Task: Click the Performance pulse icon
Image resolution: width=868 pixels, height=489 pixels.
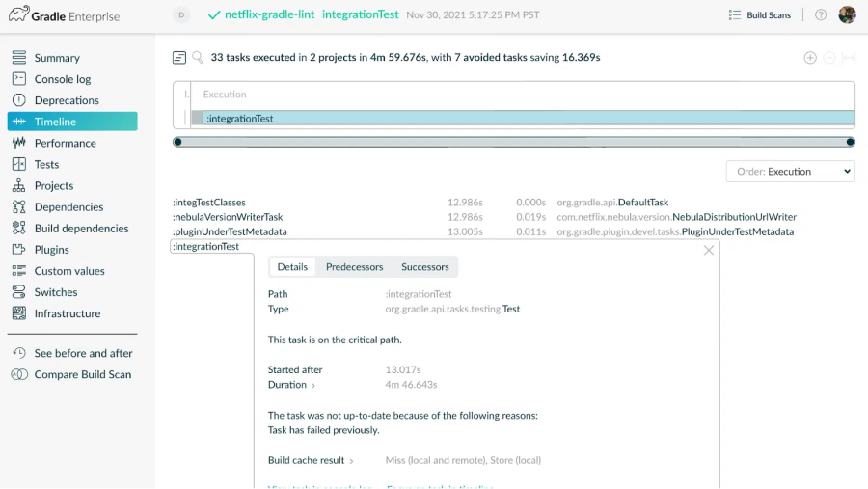Action: click(19, 143)
